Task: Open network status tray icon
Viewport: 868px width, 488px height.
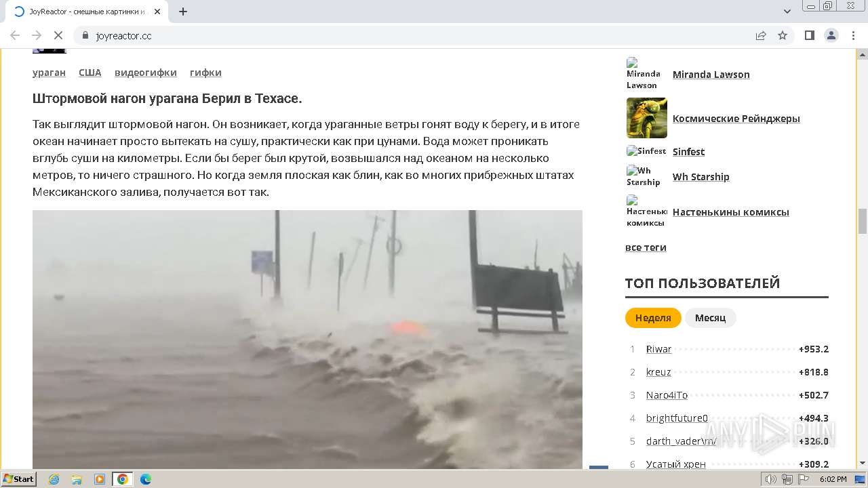Action: coord(787,479)
